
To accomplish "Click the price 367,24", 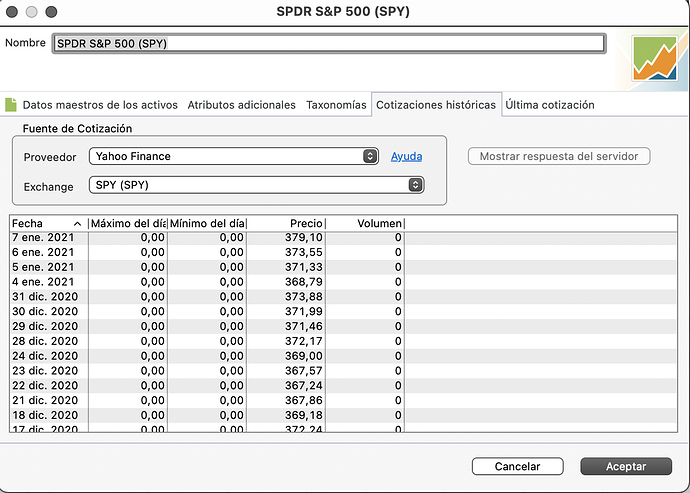I will 304,386.
